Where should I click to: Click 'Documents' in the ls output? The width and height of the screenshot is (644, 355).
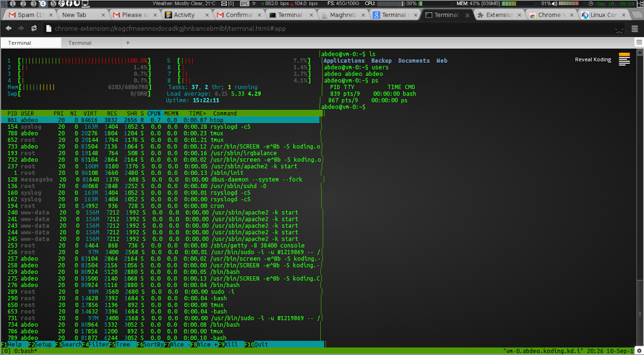tap(414, 60)
